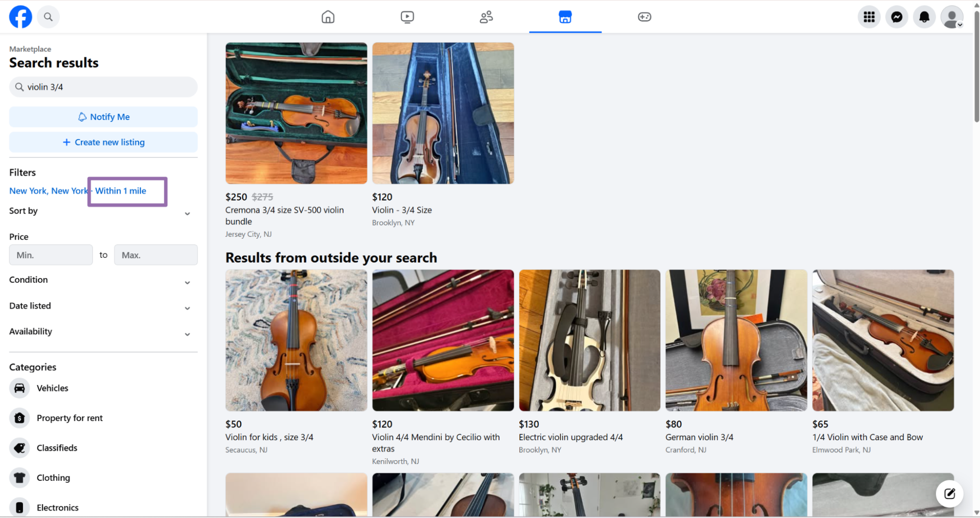Click the $250 price on Cremona listing
This screenshot has height=518, width=980.
click(236, 197)
